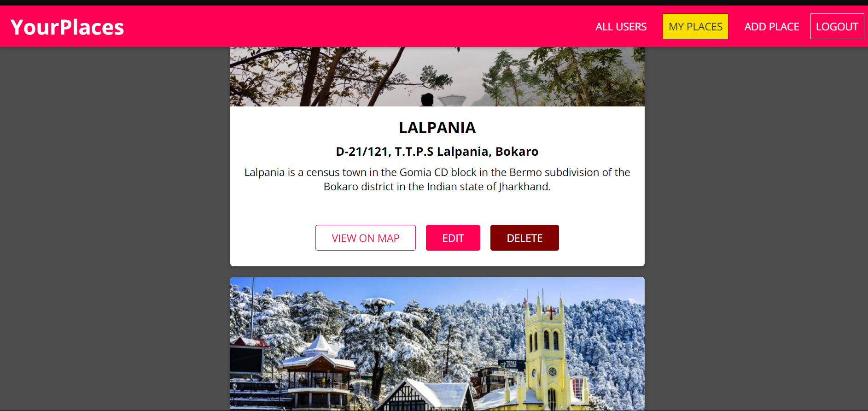Click the Lalpania description paragraph
This screenshot has height=411, width=868.
(437, 179)
